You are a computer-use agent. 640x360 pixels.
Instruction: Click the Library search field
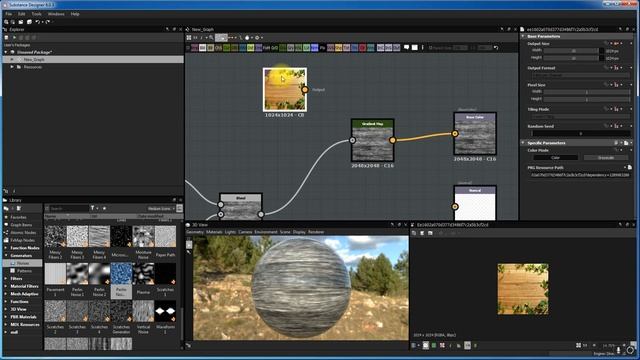click(x=69, y=209)
